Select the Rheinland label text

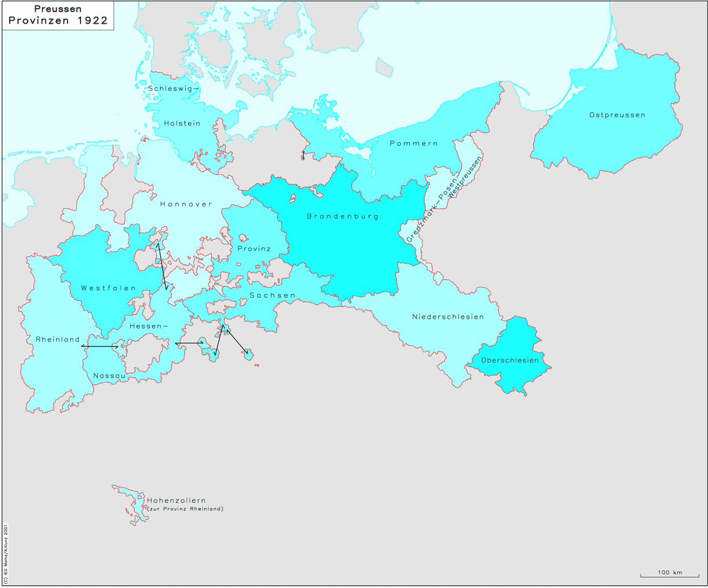click(x=58, y=339)
